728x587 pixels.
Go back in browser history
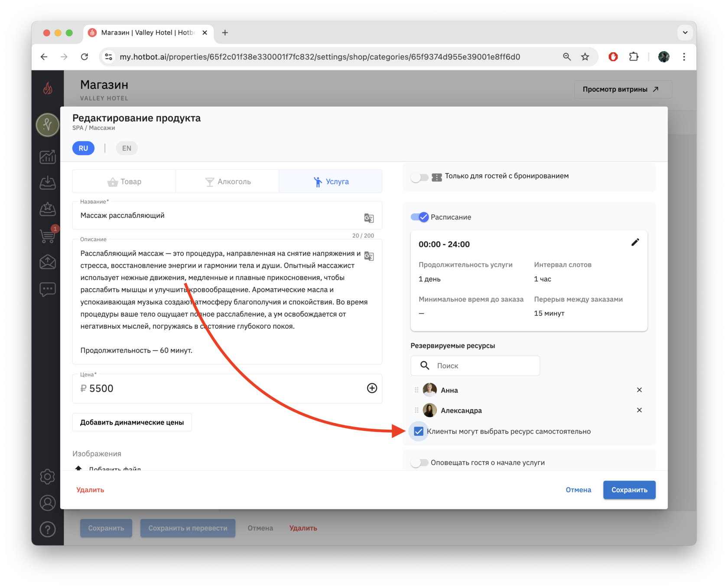(x=44, y=57)
